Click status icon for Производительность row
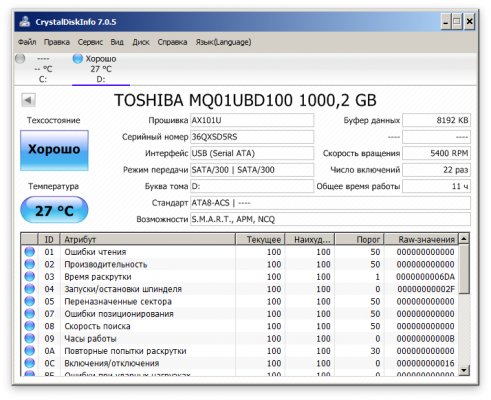Viewport: 491px width, 400px height. point(30,264)
